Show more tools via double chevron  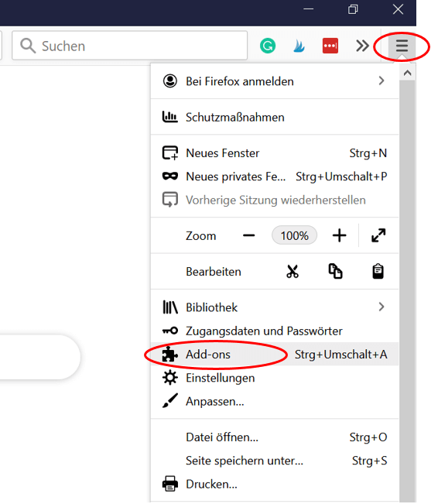(362, 46)
